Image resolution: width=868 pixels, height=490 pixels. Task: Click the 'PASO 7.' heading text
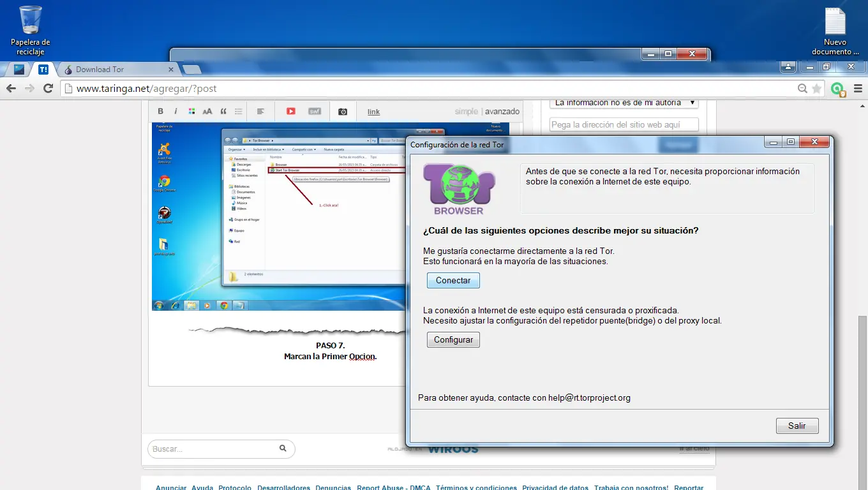pyautogui.click(x=331, y=346)
